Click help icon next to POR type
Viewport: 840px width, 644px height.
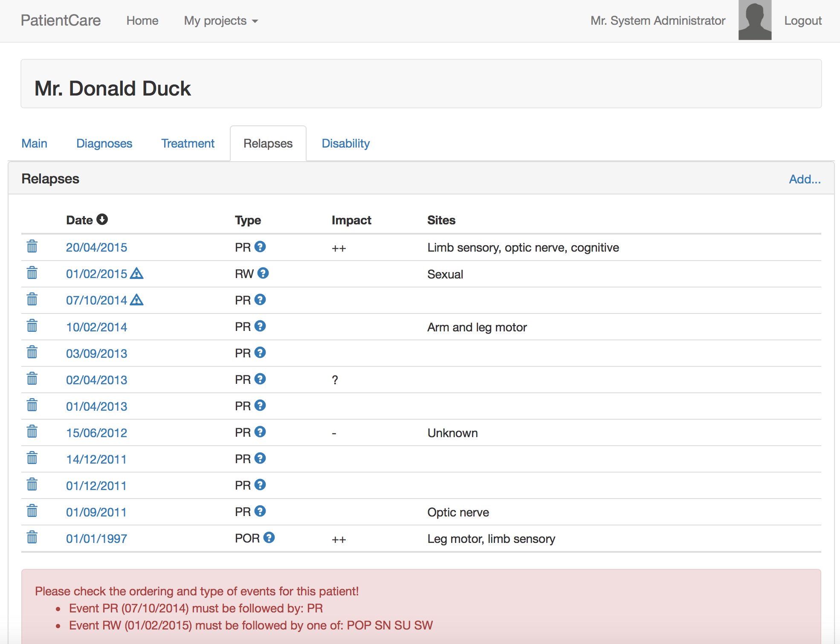point(269,537)
